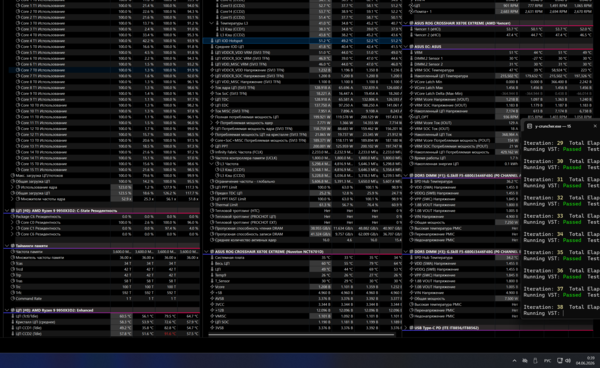Open network settings from system tray
This screenshot has width=600, height=368.
[559, 361]
